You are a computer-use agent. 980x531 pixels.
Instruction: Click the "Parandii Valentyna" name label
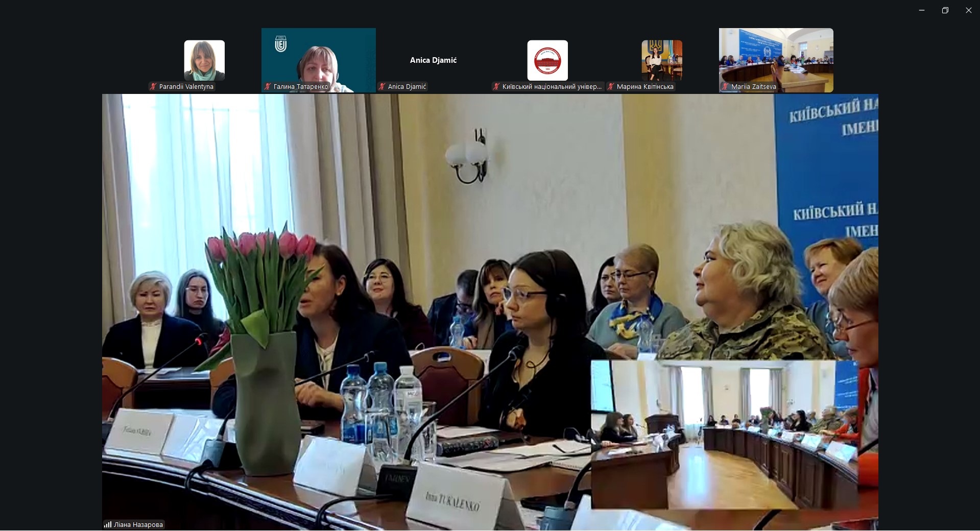point(186,87)
